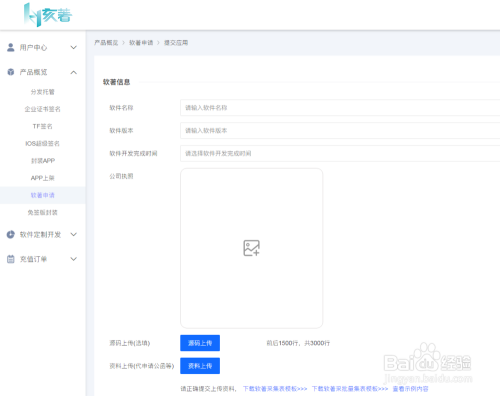Open the 下载软著采集表模板>>> link
Screen dimensions: 500x396
[x=275, y=389]
